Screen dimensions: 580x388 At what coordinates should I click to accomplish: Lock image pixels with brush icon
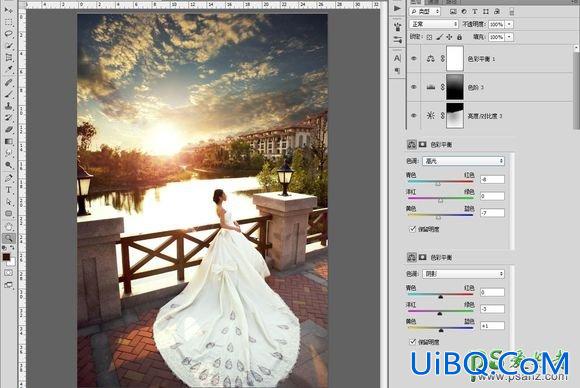(439, 37)
